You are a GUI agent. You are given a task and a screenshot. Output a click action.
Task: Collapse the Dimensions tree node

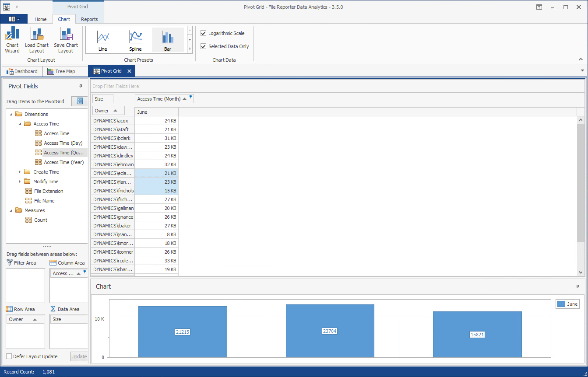point(10,114)
